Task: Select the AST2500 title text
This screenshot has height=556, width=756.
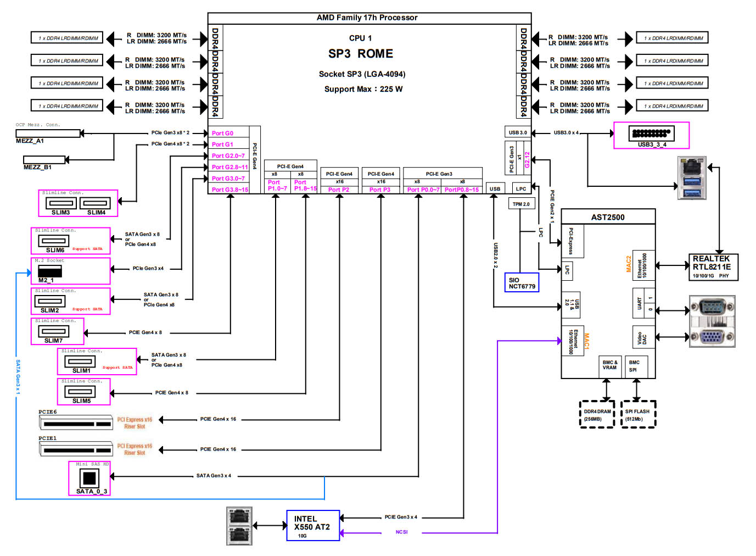Action: [x=608, y=217]
